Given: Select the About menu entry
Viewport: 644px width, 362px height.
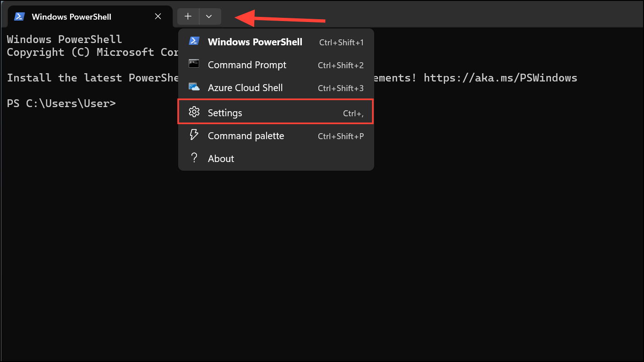Looking at the screenshot, I should 221,159.
